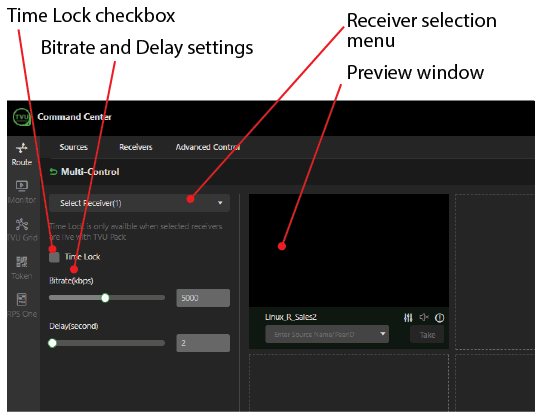This screenshot has width=540, height=416.
Task: Click the Take button
Action: (427, 335)
